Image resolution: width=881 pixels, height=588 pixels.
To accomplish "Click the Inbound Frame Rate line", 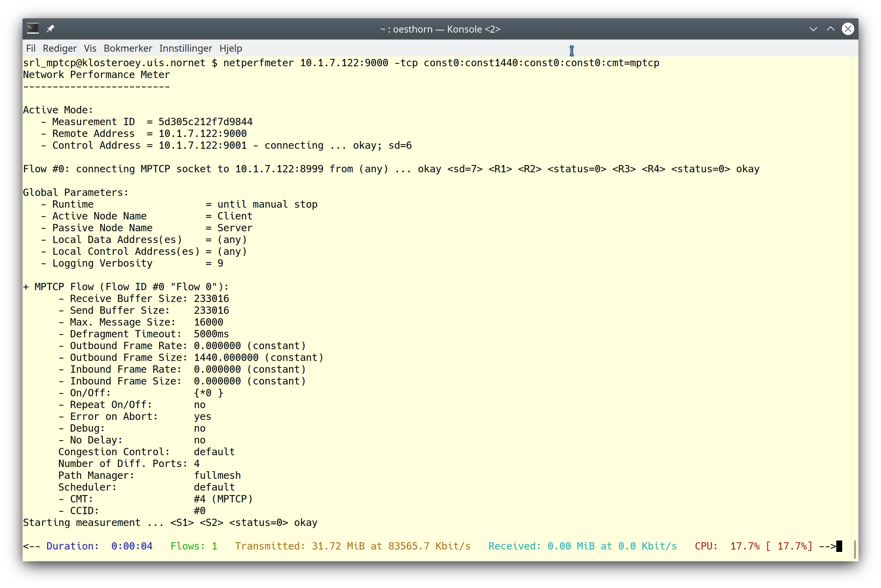I will [182, 369].
